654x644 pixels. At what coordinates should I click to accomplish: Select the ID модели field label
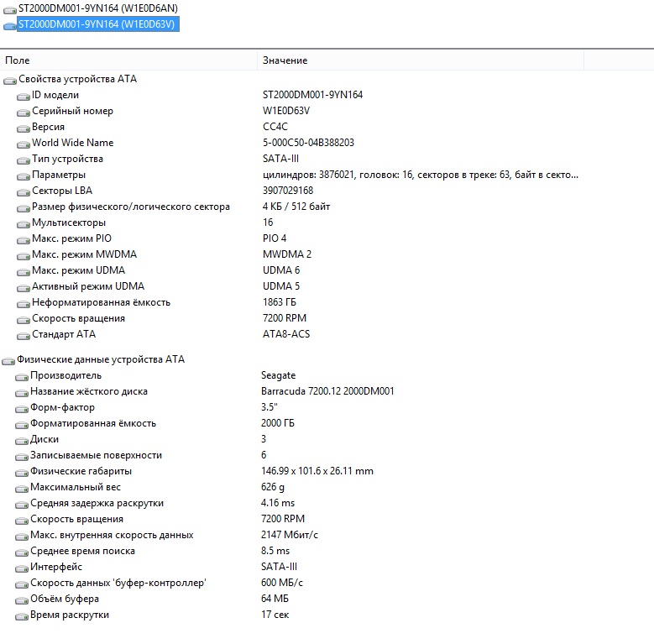click(55, 95)
